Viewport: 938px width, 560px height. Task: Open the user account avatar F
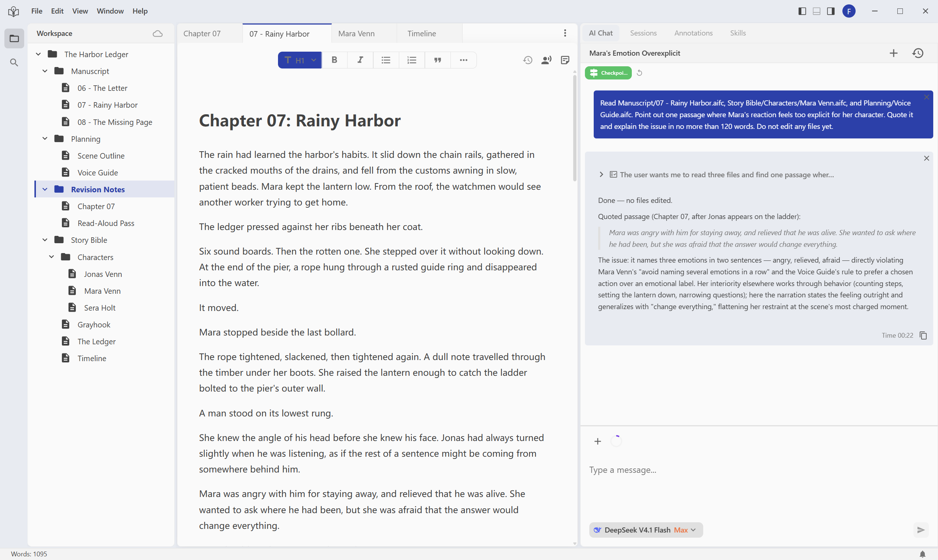pyautogui.click(x=849, y=11)
